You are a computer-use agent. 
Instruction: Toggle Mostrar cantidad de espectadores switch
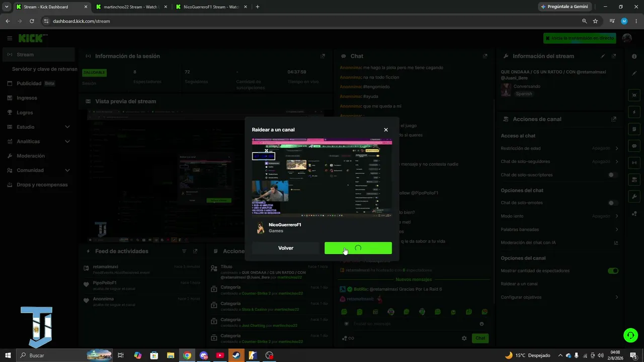613,271
